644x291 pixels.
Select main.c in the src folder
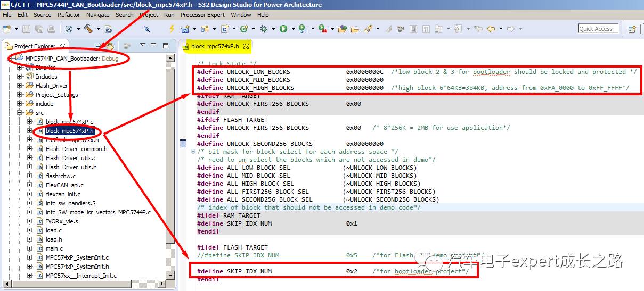[54, 248]
